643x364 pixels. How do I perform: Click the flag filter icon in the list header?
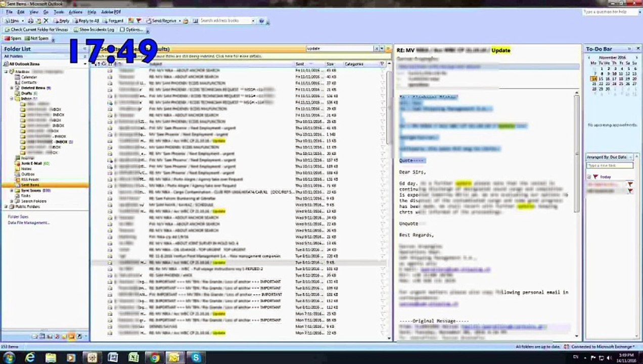tap(382, 64)
